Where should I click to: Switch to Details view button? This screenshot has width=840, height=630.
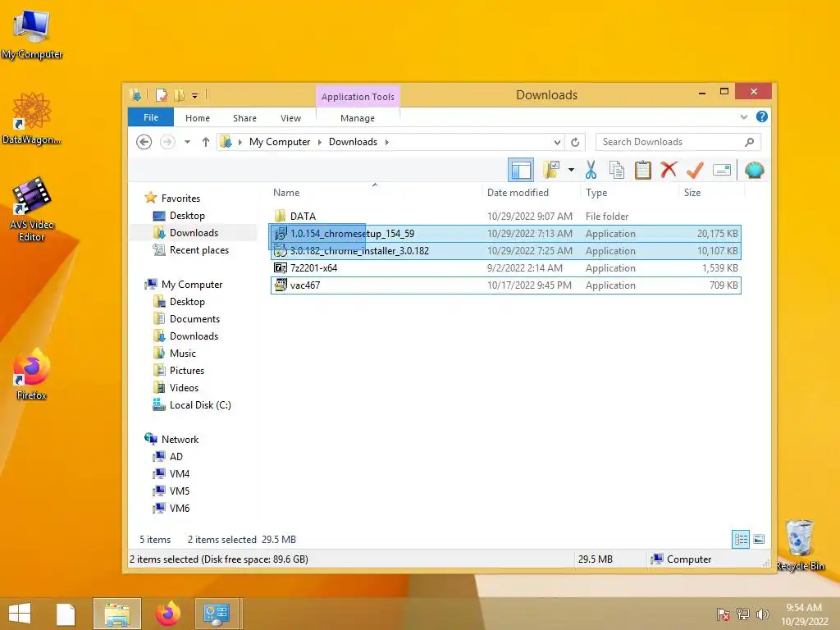click(x=741, y=539)
